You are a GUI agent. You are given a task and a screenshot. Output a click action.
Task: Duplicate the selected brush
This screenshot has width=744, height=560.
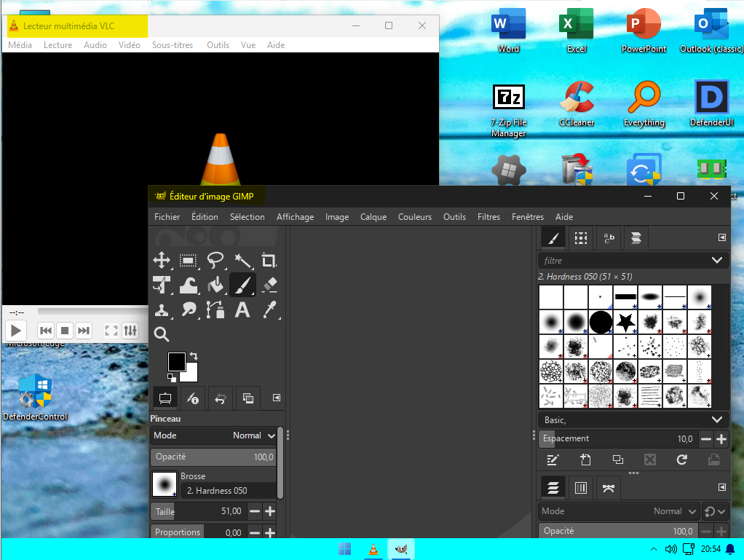pyautogui.click(x=618, y=460)
